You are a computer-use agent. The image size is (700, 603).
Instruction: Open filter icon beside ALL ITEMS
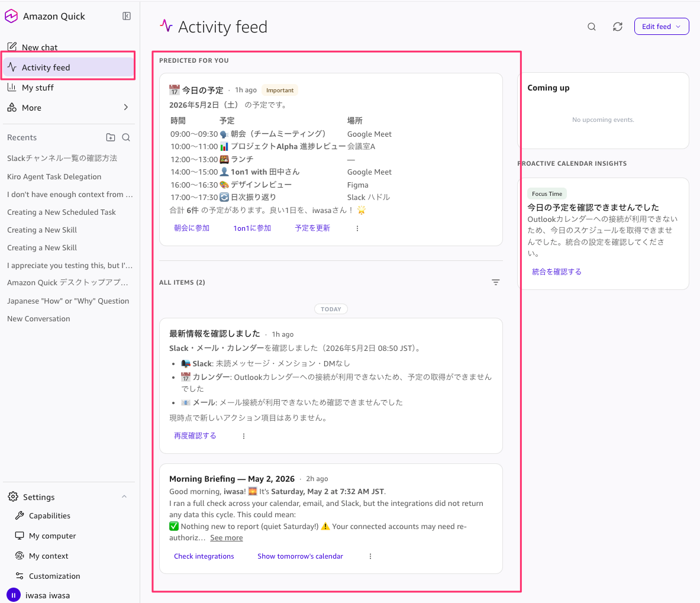point(495,282)
